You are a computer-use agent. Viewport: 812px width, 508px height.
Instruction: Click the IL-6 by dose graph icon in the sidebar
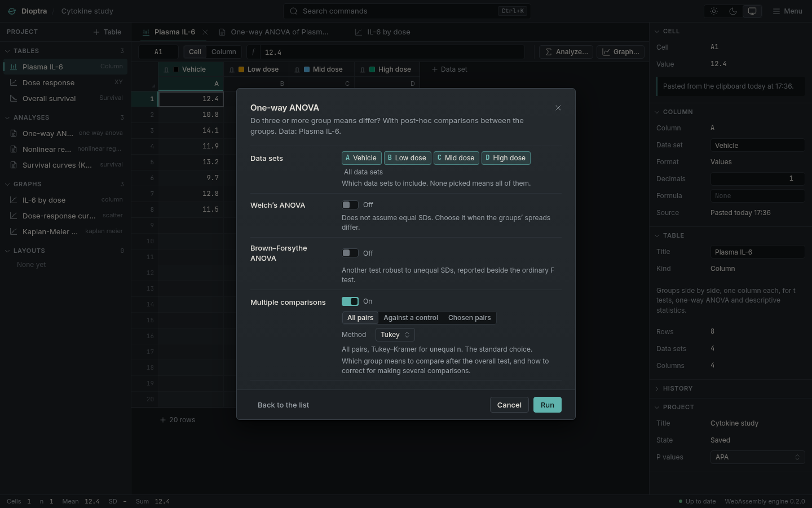tap(14, 200)
